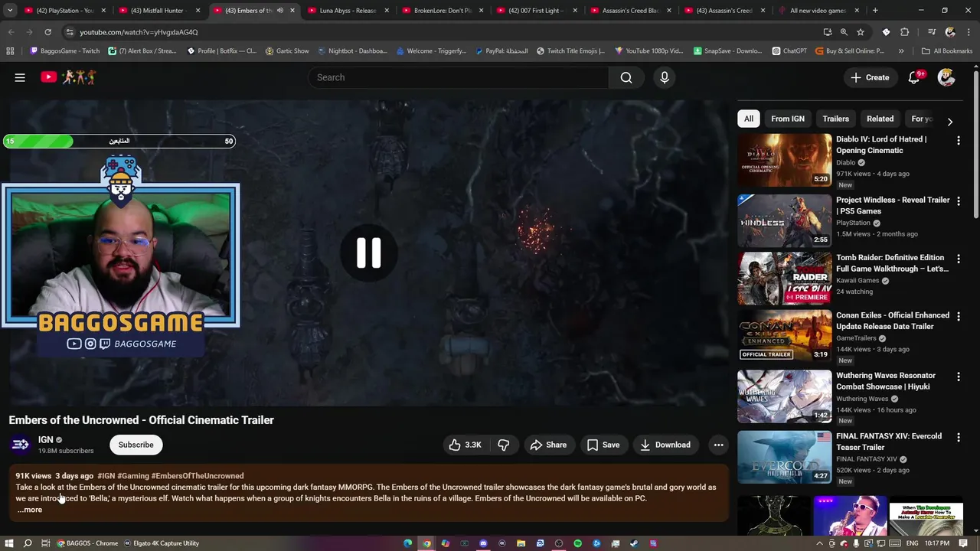
Task: Click the YouTube search field
Action: [x=458, y=77]
